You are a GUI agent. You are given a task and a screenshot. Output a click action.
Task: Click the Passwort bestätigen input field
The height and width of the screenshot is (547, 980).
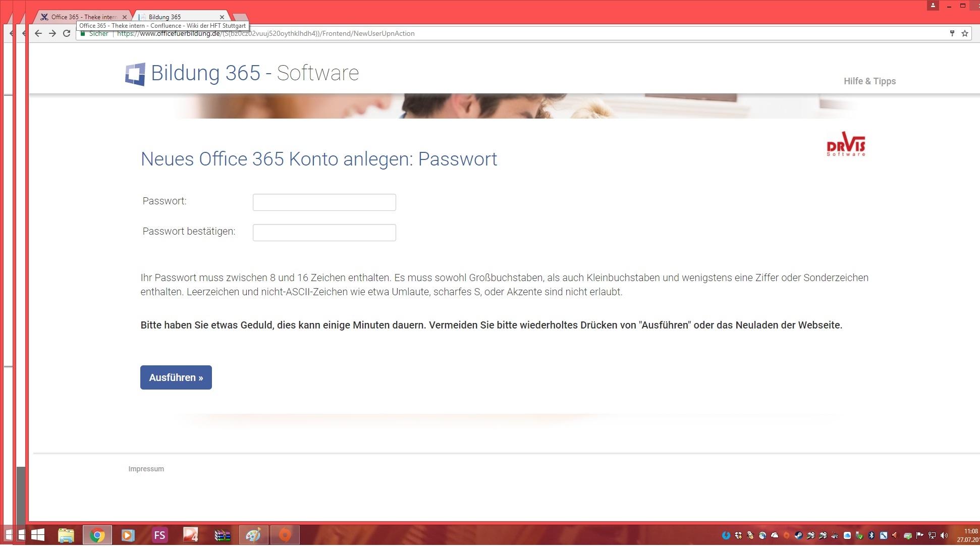(324, 233)
